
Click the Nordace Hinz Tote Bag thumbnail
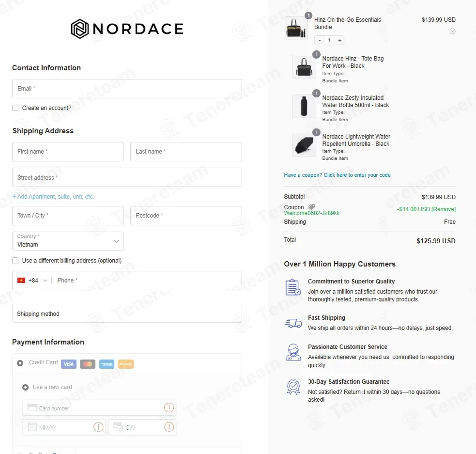pyautogui.click(x=304, y=67)
